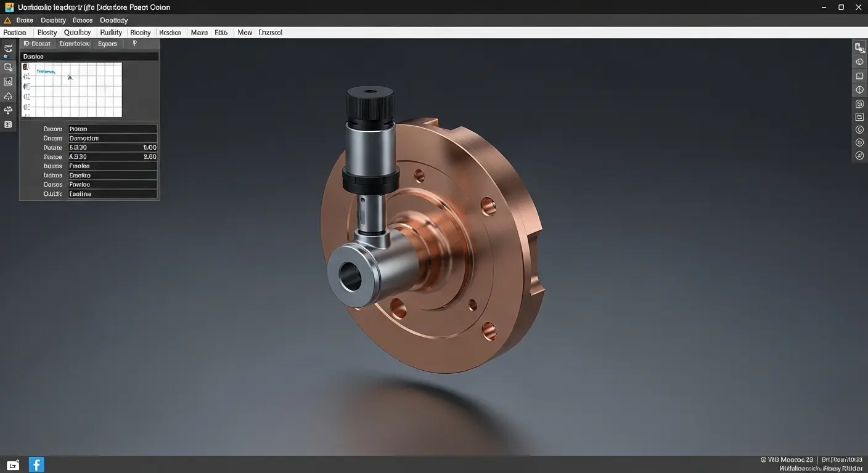Open the Plosity ribbon tab
Image resolution: width=868 pixels, height=473 pixels.
pyautogui.click(x=47, y=33)
